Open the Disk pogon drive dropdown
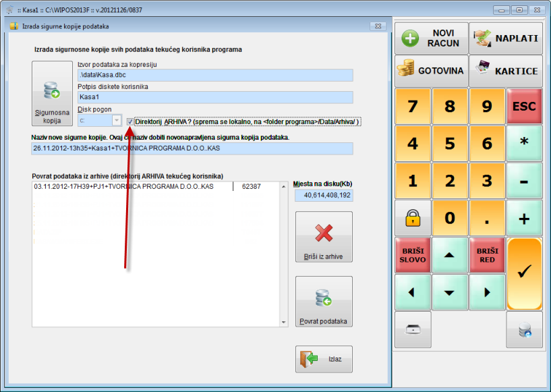 pyautogui.click(x=116, y=120)
